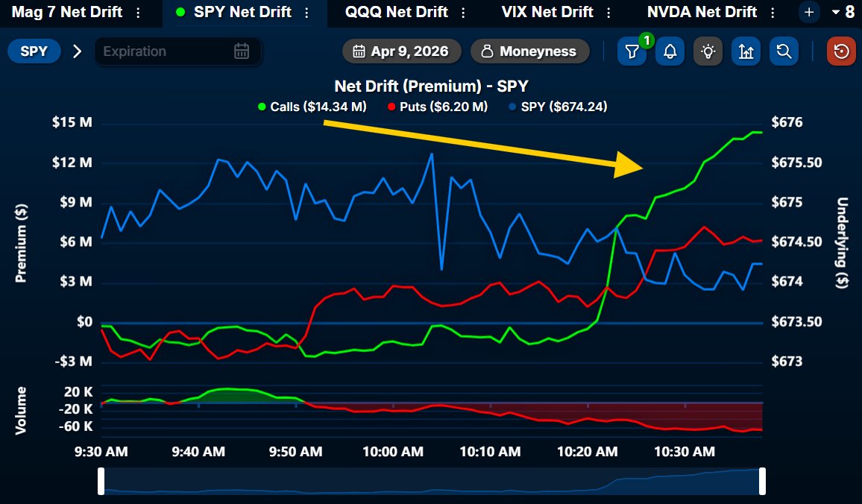Click the red reset history icon
This screenshot has height=504, width=862.
841,51
